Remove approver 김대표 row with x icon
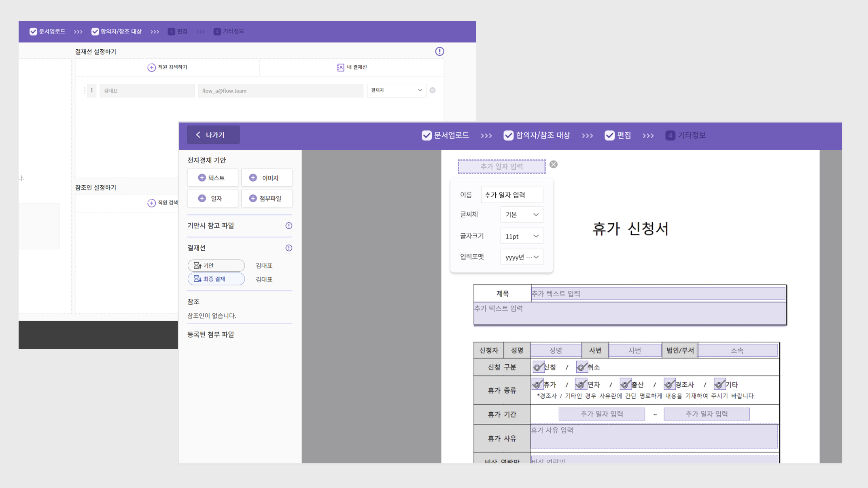 433,90
